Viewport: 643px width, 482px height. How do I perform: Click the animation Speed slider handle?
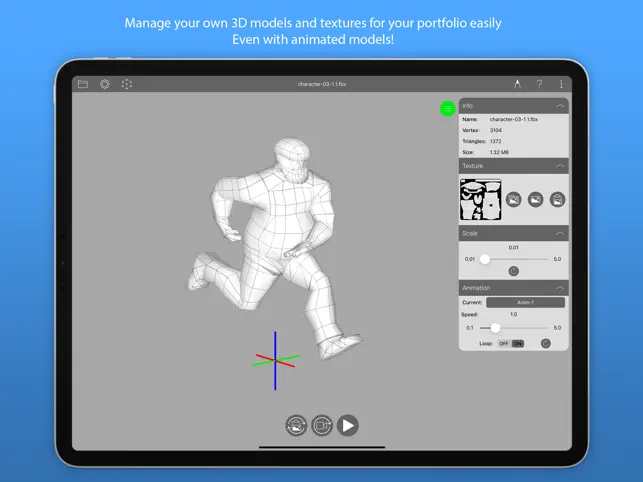[x=495, y=328]
